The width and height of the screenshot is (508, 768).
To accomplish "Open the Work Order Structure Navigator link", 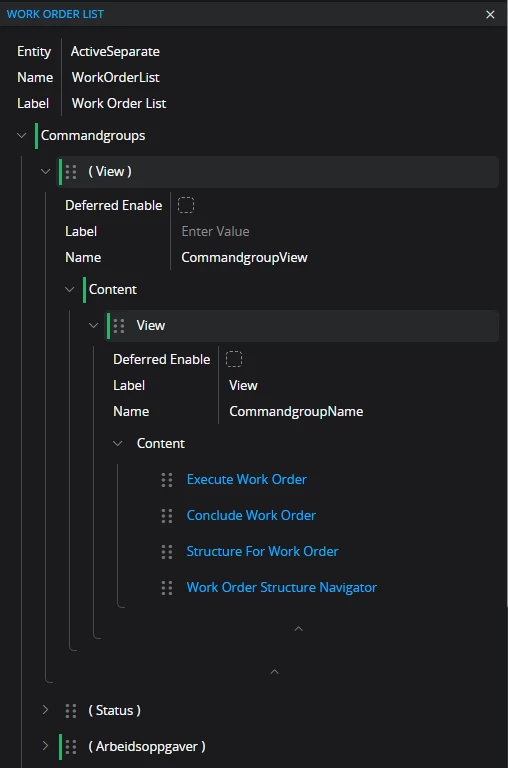I will click(282, 587).
